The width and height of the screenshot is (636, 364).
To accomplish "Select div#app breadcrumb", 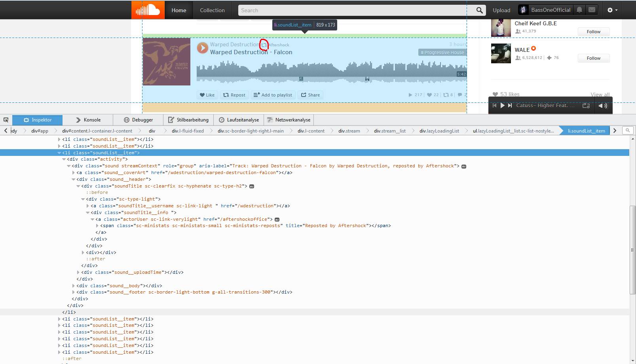I will tap(40, 131).
